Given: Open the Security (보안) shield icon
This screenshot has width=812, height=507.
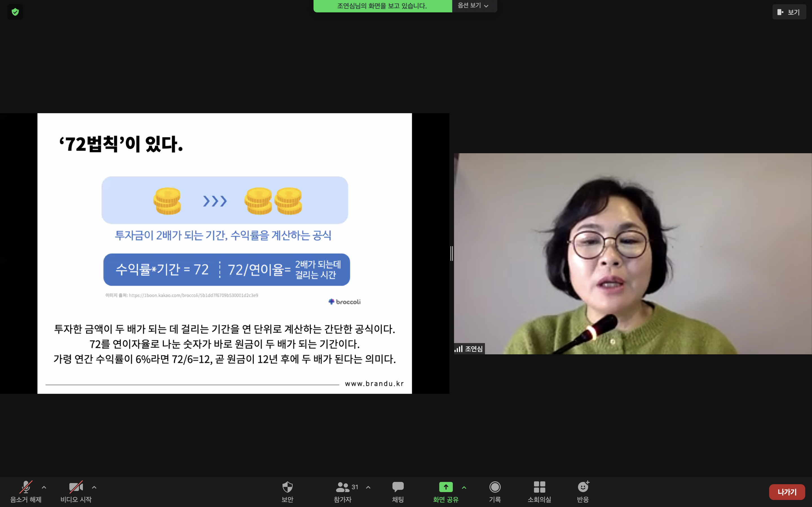Looking at the screenshot, I should pos(287,487).
